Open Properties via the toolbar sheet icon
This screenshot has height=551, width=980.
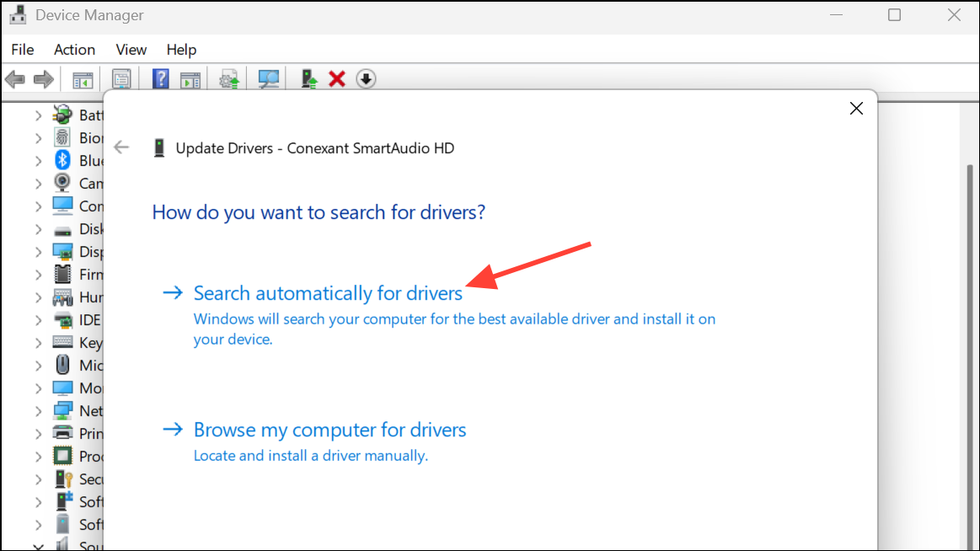click(121, 79)
